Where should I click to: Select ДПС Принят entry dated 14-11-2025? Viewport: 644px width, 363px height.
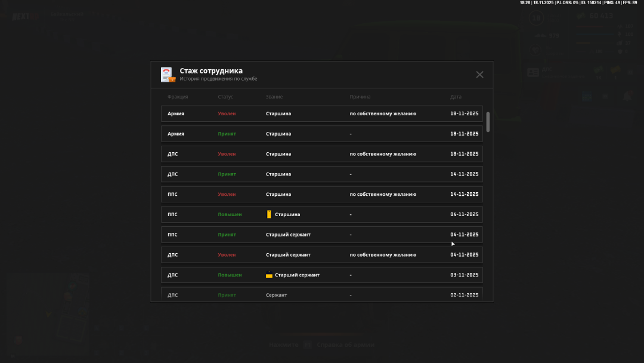(x=322, y=174)
